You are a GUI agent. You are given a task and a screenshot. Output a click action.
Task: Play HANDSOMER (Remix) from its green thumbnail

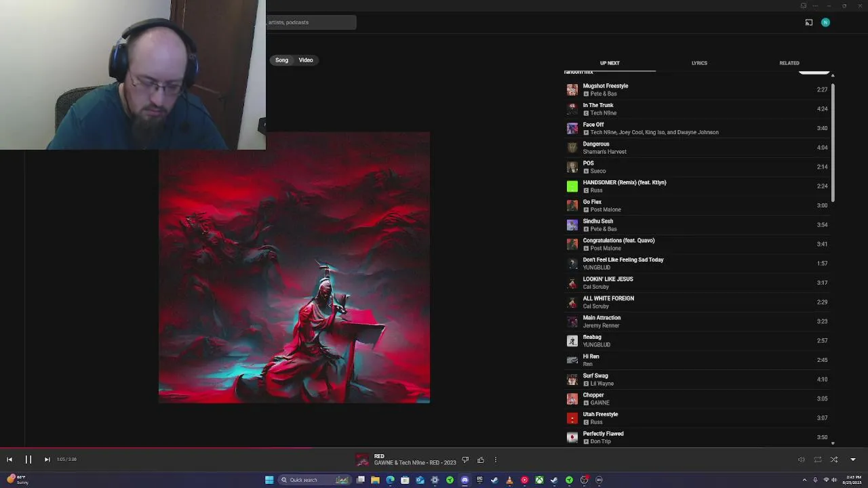(572, 186)
